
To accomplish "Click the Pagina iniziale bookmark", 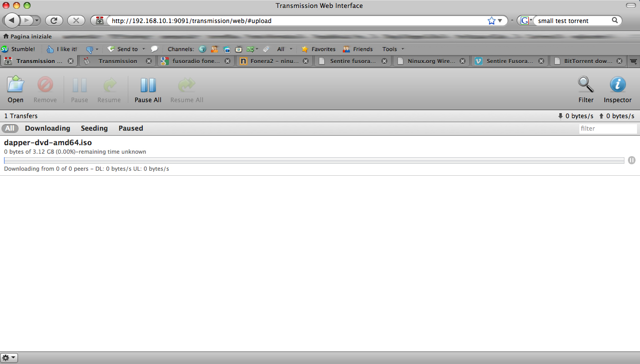I will pos(27,37).
